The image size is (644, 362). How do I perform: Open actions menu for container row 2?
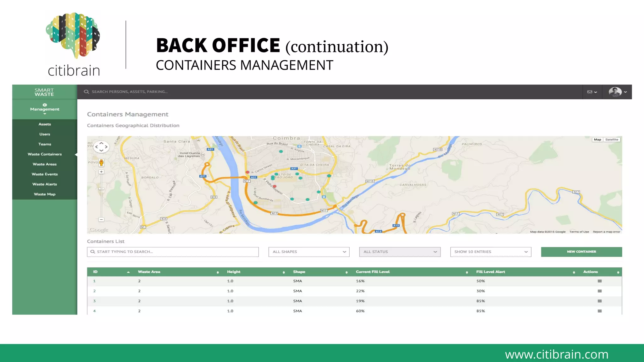(600, 291)
